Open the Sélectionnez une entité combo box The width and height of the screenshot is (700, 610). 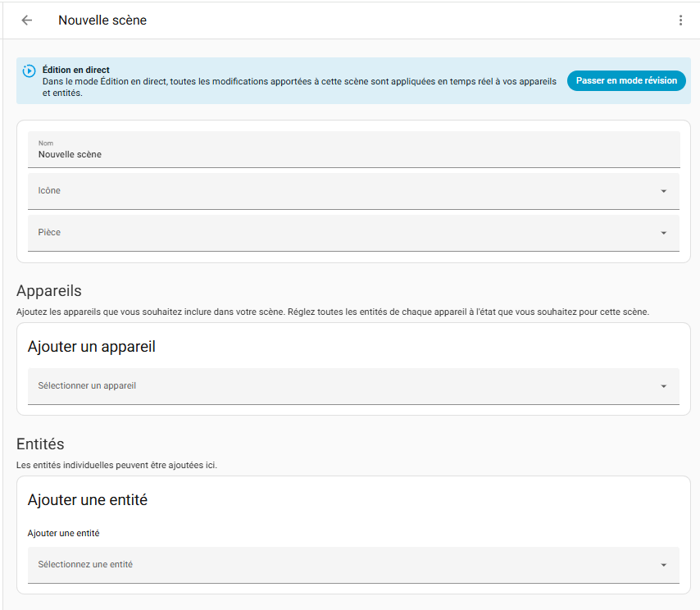point(344,565)
